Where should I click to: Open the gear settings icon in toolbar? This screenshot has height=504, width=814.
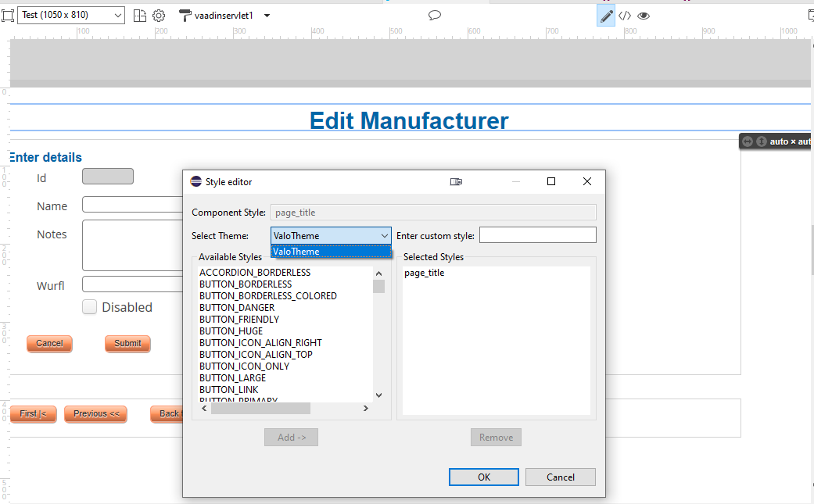tap(159, 16)
